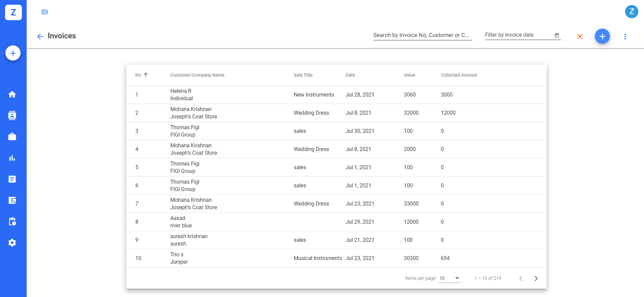Click Musical Instruments sale title

[318, 258]
